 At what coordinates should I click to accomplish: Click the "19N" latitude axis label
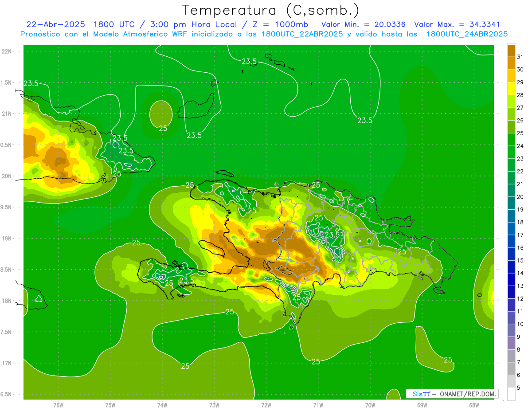tap(7, 239)
